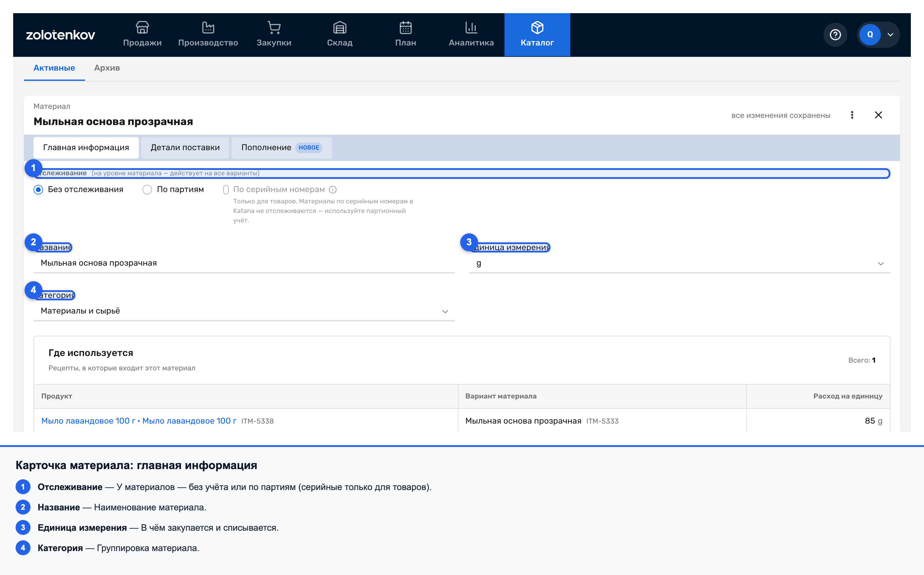Viewport: 924px width, 575px height.
Task: Open the Продажи section
Action: pos(142,35)
